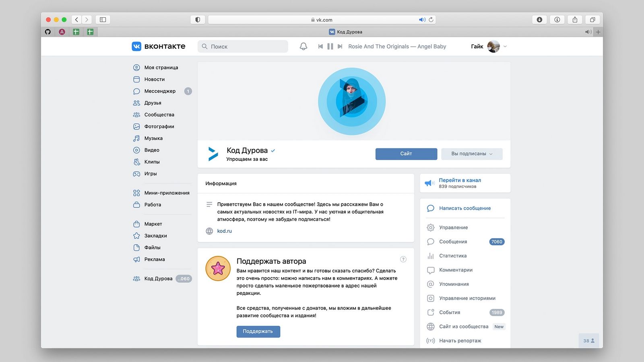Screen dimensions: 644x362
Task: Open Rosie And The Originals track title
Action: coord(397,46)
